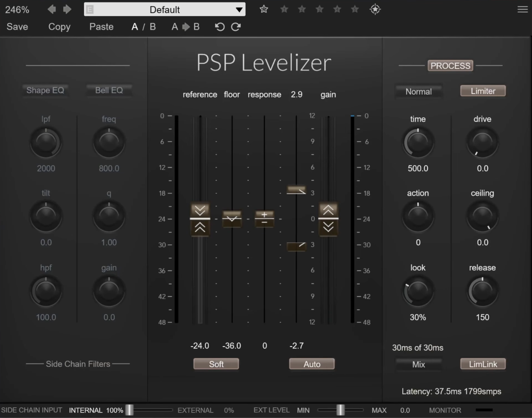Viewport: 532px width, 418px height.
Task: Copy settings A to B
Action: [186, 27]
